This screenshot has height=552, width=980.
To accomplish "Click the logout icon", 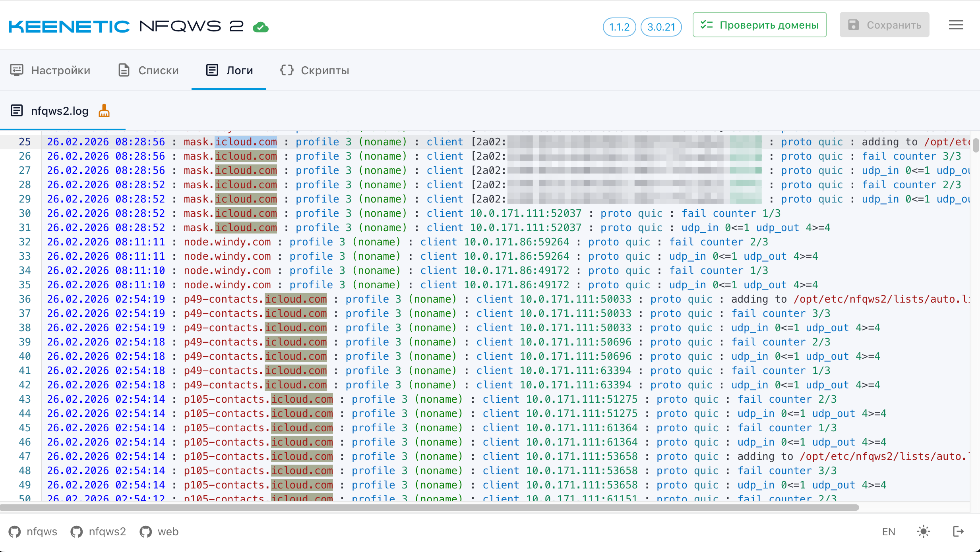I will 958,531.
